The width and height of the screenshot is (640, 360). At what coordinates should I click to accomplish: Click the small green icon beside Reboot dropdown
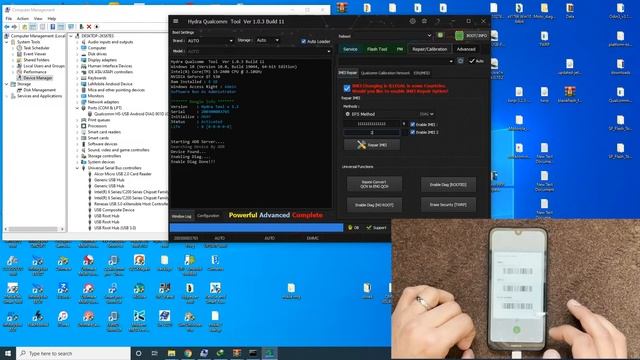click(x=440, y=36)
